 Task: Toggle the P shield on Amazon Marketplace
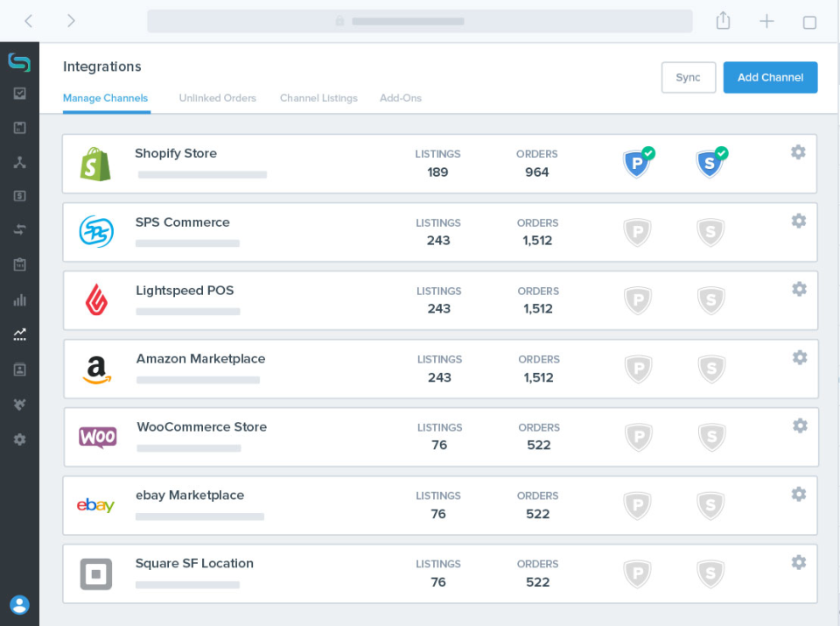point(637,369)
